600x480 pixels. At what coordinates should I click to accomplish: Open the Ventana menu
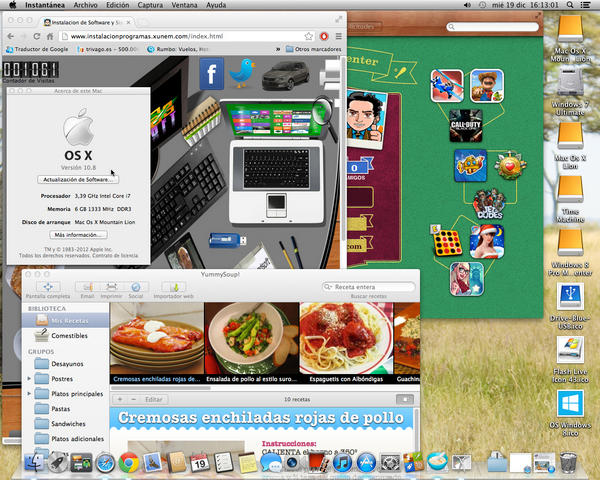(x=184, y=5)
